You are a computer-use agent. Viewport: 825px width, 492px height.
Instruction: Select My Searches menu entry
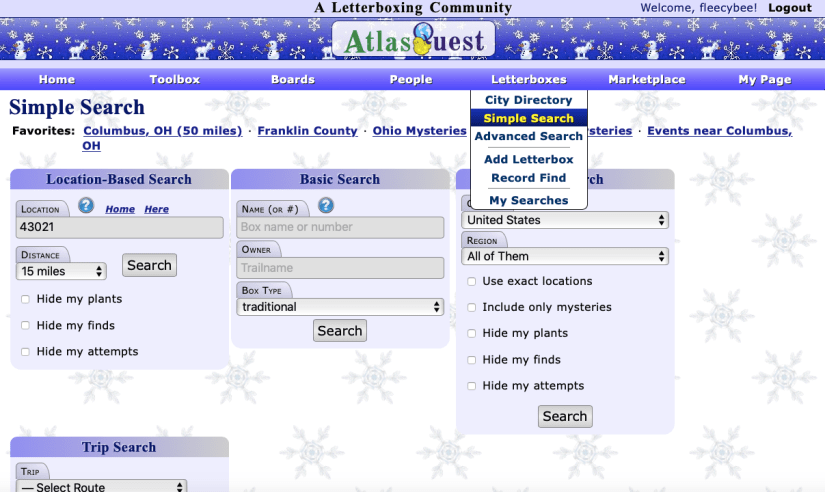tap(528, 200)
